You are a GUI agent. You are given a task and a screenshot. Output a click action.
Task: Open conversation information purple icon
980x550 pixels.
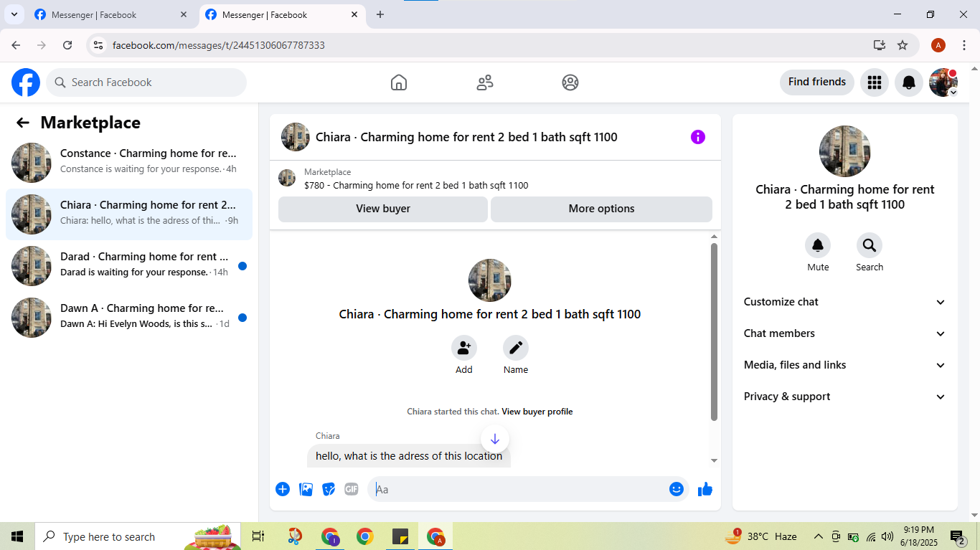(x=698, y=137)
